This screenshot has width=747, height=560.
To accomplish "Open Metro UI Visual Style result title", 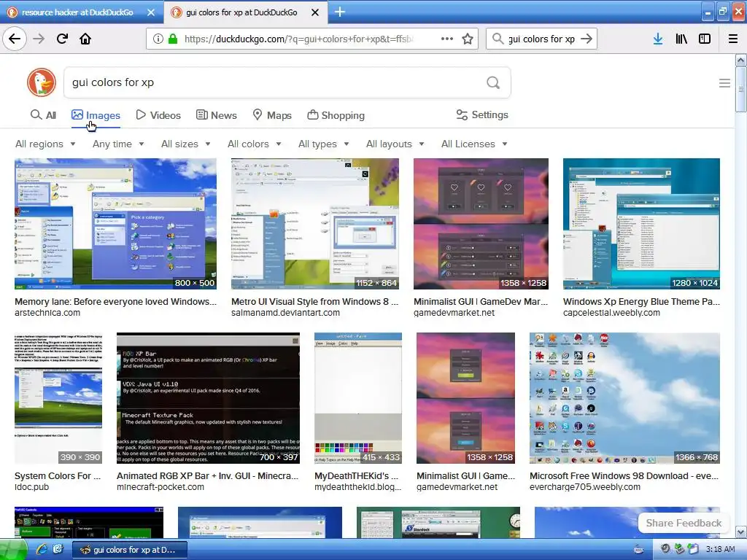I will tap(314, 301).
